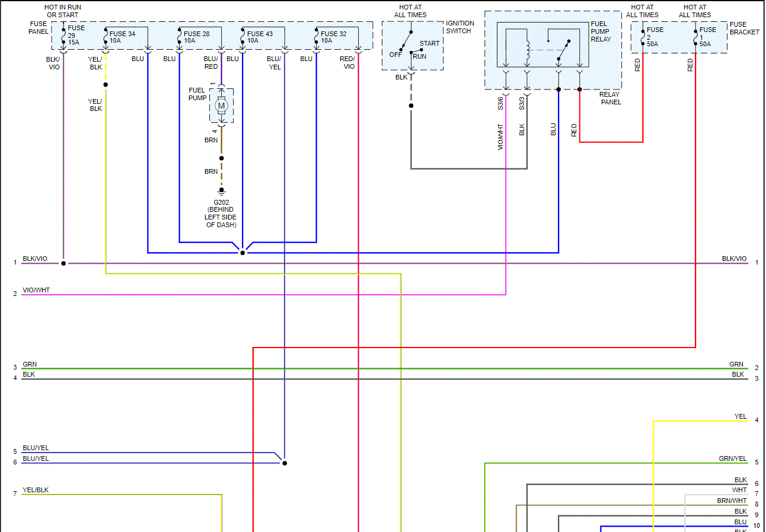Viewport: 766px width, 532px height.
Task: Select the "FUEL PUMP" label beside the motor
Action: tap(197, 94)
